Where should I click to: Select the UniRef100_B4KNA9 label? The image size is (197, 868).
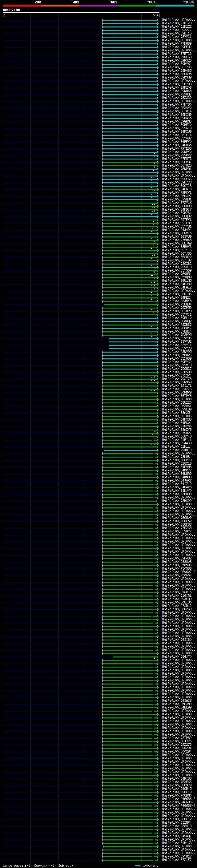[177, 477]
